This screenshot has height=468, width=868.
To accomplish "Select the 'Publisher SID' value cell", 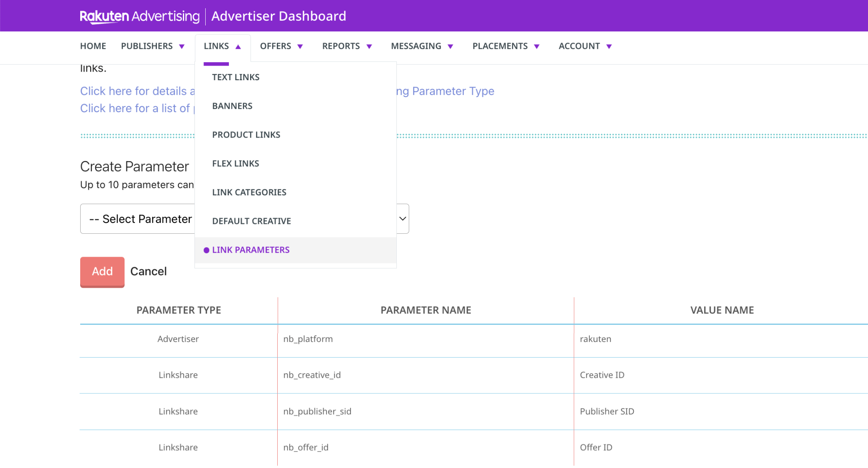I will pos(607,411).
